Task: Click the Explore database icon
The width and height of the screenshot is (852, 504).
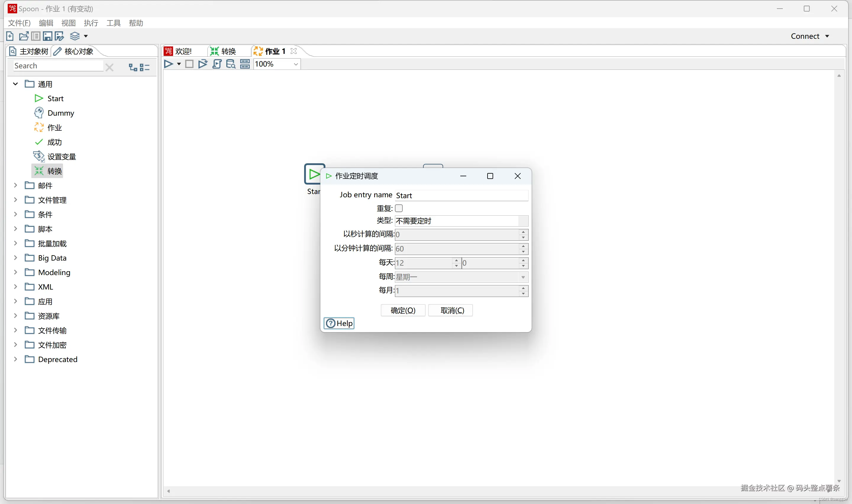Action: click(x=230, y=64)
